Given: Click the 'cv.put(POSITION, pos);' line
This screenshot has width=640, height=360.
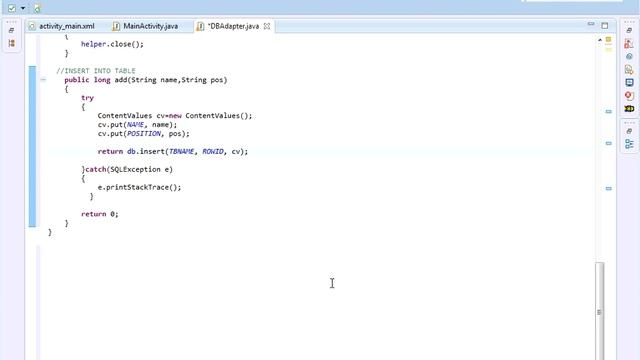Looking at the screenshot, I should click(x=143, y=134).
